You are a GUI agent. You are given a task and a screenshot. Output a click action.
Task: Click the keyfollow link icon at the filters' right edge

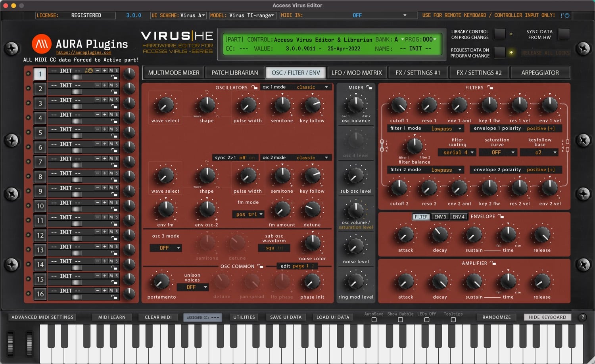tap(568, 146)
